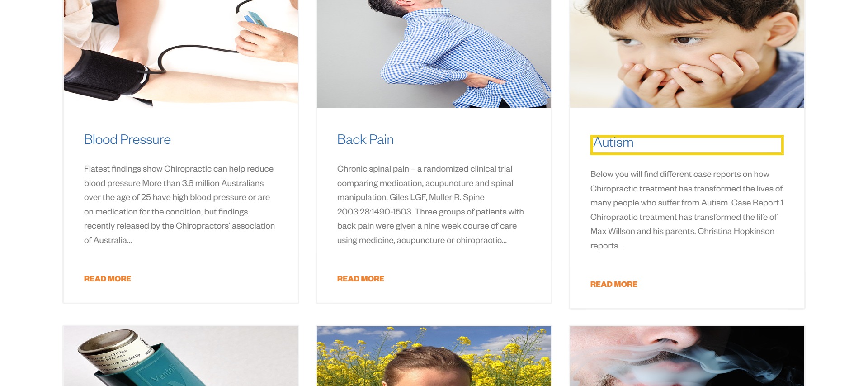
Task: Open the Autism article title
Action: [613, 143]
